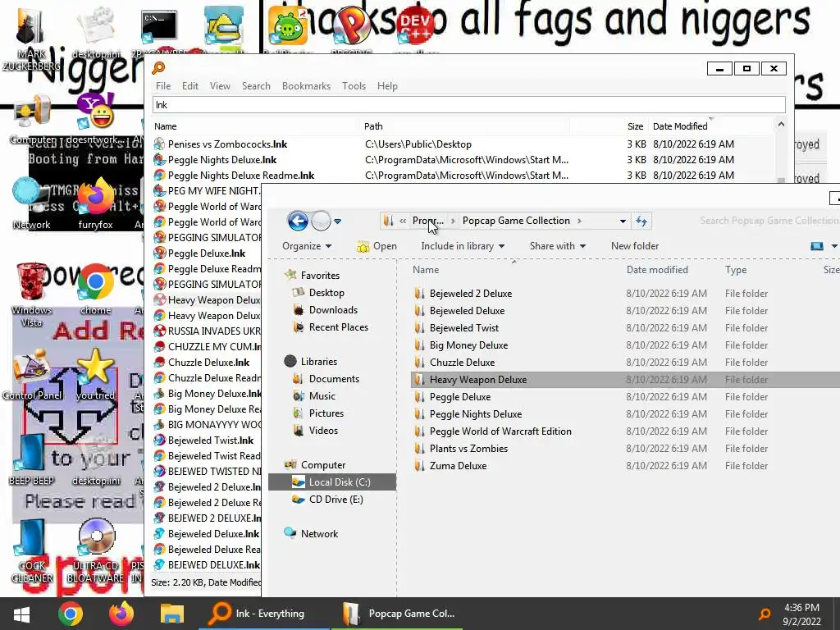
Task: Open the Organize dropdown menu
Action: (x=307, y=246)
